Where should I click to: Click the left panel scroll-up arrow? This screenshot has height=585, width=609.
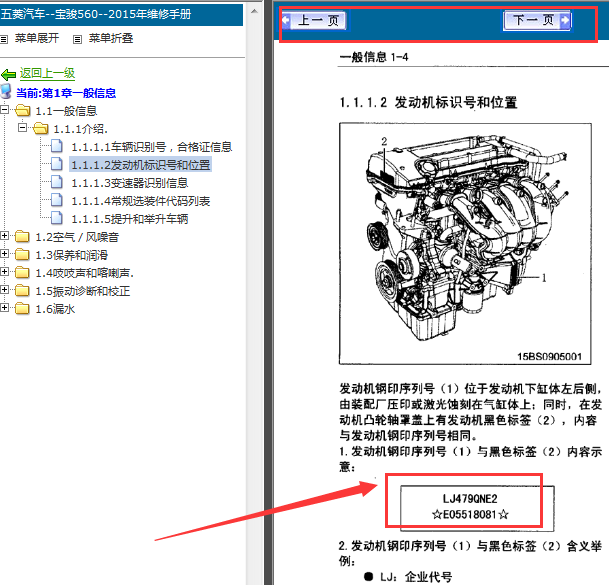[x=254, y=11]
